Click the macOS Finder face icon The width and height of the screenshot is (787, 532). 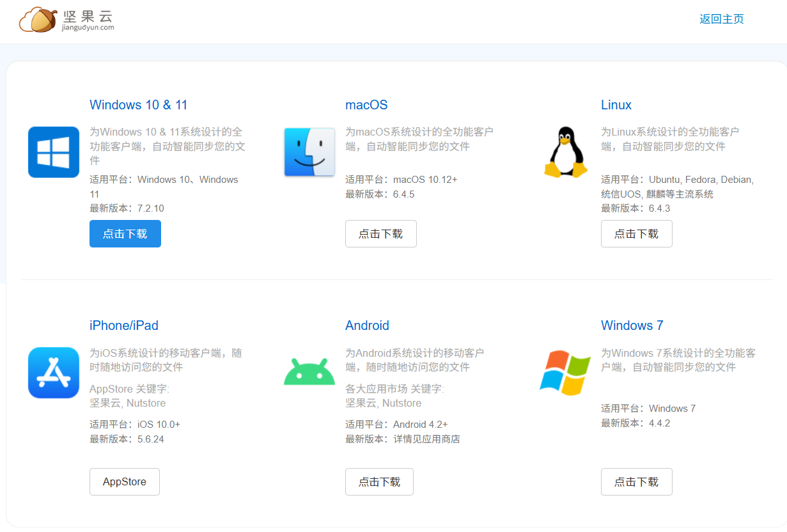[309, 152]
